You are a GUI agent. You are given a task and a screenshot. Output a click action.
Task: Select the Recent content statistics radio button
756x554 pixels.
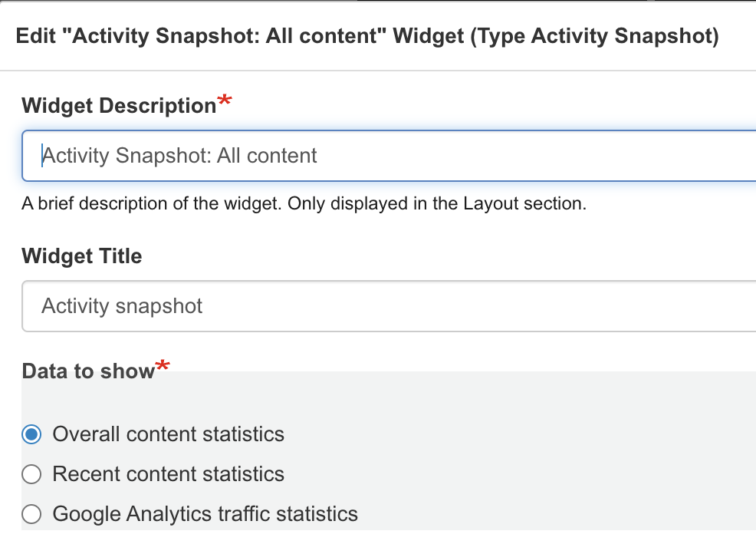pyautogui.click(x=31, y=474)
